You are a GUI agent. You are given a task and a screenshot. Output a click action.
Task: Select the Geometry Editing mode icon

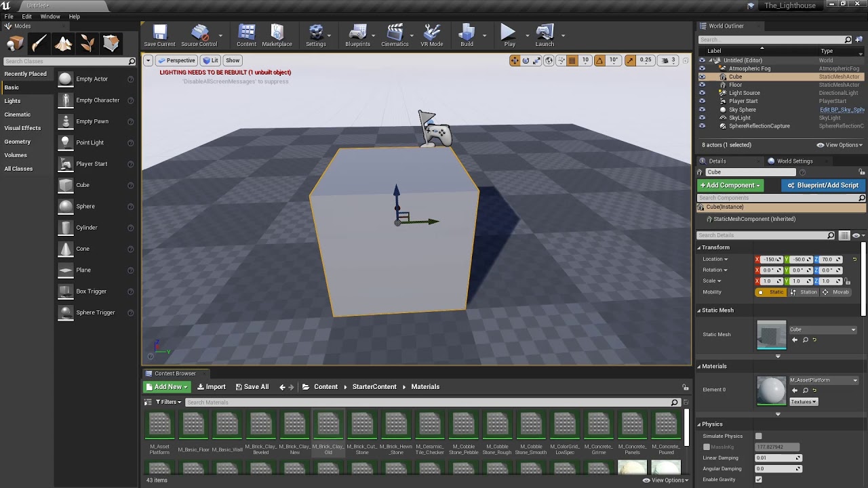(111, 44)
